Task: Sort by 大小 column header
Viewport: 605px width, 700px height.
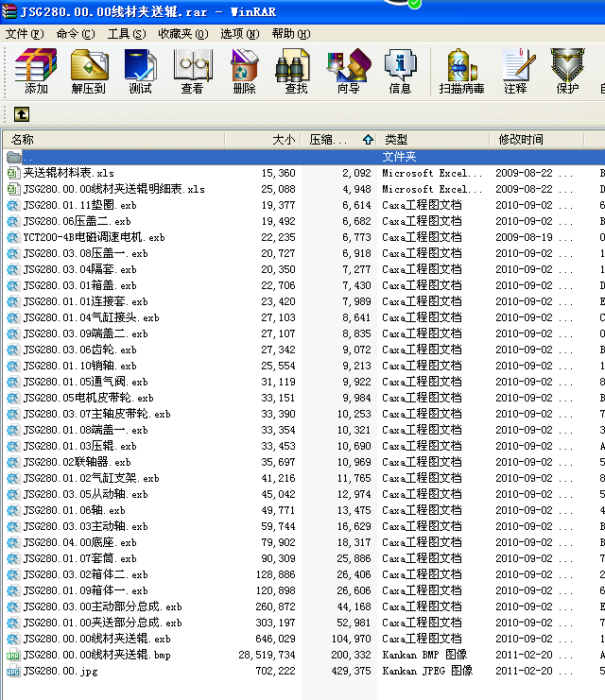Action: [262, 140]
